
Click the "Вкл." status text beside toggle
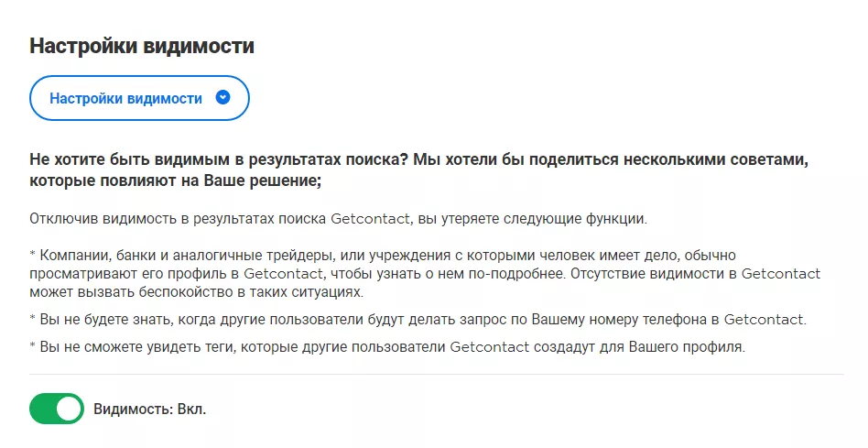tap(190, 409)
